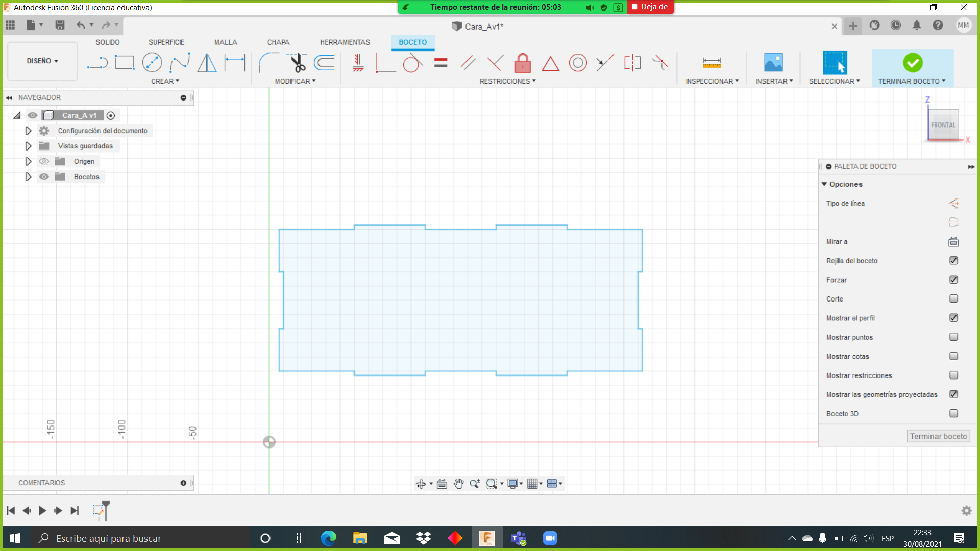Viewport: 980px width, 551px height.
Task: Open the RESTRICCIONES dropdown menu
Action: click(507, 81)
